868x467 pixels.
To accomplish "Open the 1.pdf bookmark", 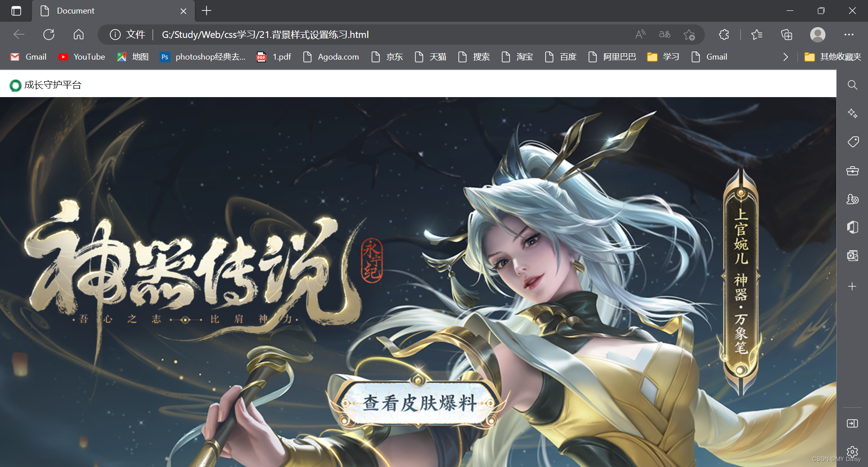I will coord(274,57).
